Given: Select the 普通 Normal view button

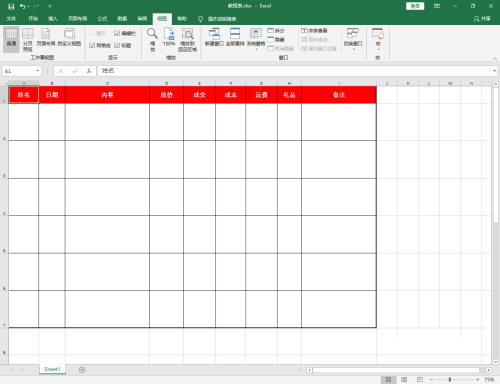Looking at the screenshot, I should (11, 39).
